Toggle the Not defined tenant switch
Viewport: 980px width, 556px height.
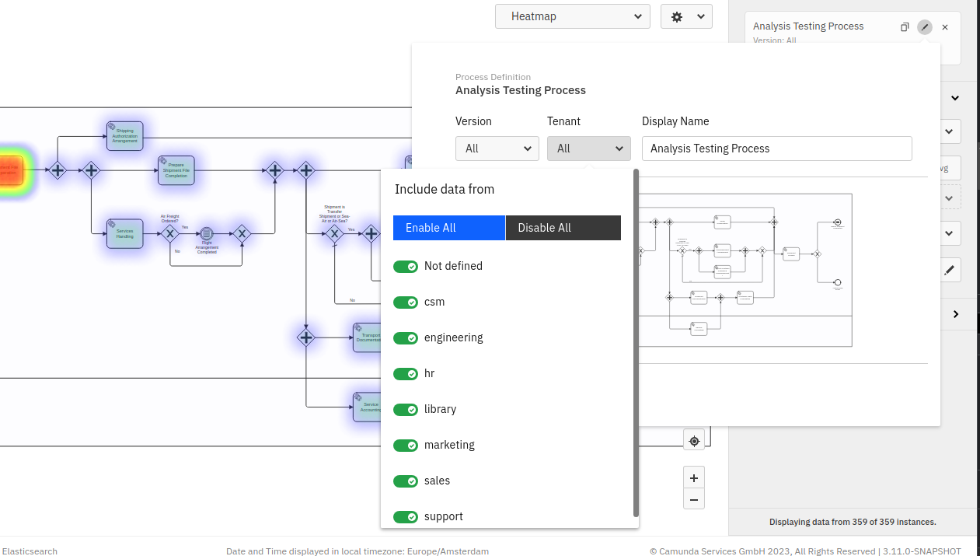[406, 267]
